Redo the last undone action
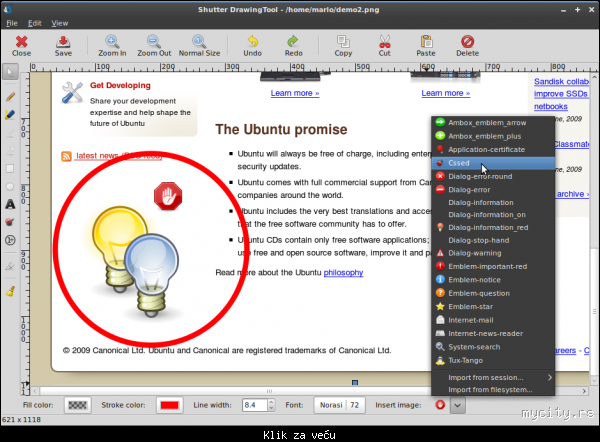The height and width of the screenshot is (442, 600). (293, 46)
